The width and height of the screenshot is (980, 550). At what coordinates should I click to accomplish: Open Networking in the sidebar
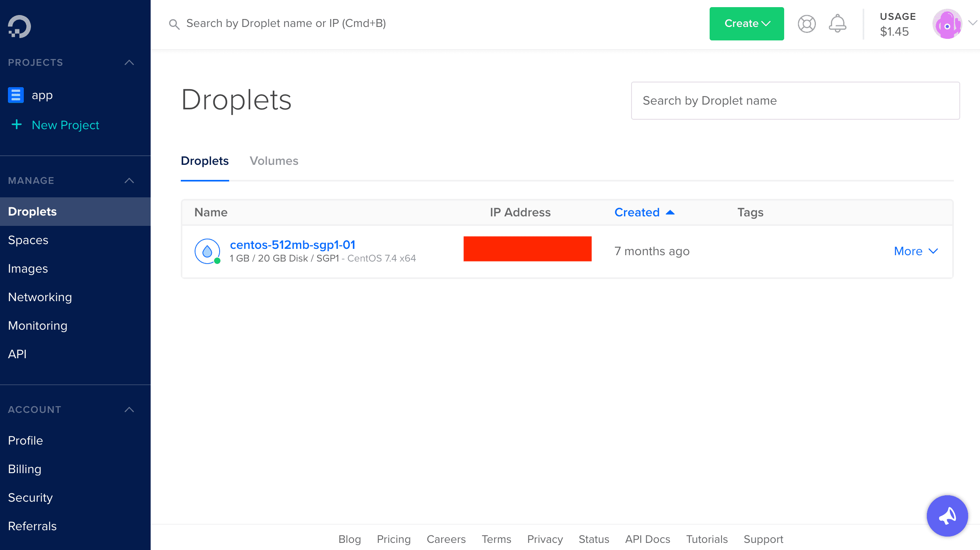[40, 297]
